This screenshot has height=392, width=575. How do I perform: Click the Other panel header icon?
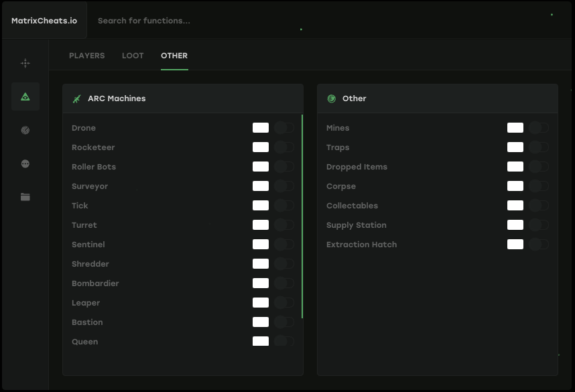[x=331, y=99]
